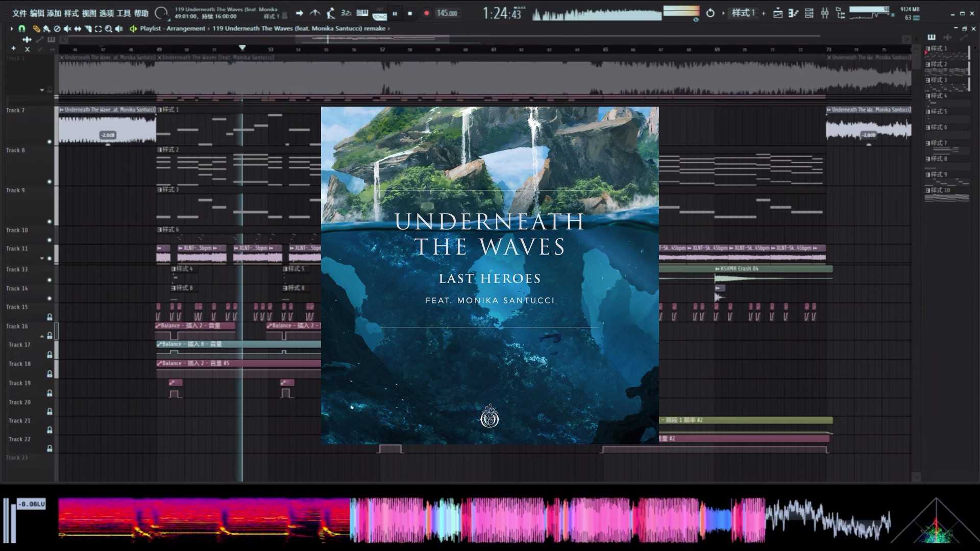Toggle the magnet snap icon in the playlist toolbar
Viewport: 980px width, 551px height.
[x=21, y=29]
